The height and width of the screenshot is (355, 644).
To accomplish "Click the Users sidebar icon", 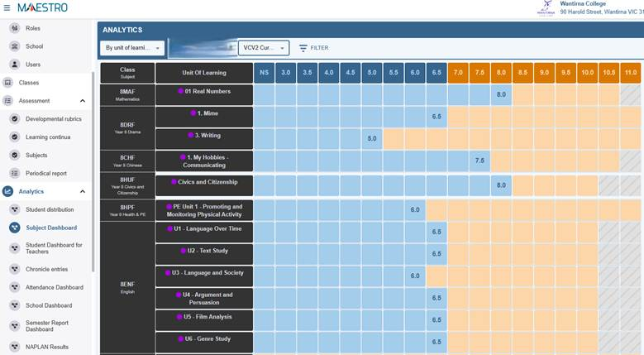I will 14,65.
